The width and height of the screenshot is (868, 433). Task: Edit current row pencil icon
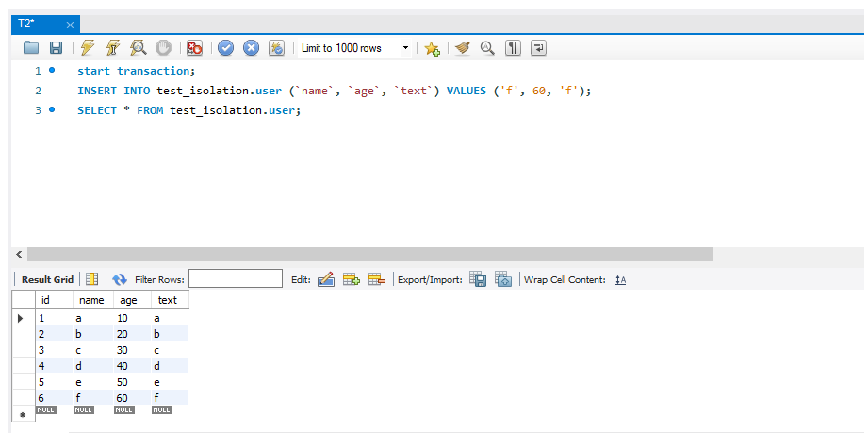326,279
